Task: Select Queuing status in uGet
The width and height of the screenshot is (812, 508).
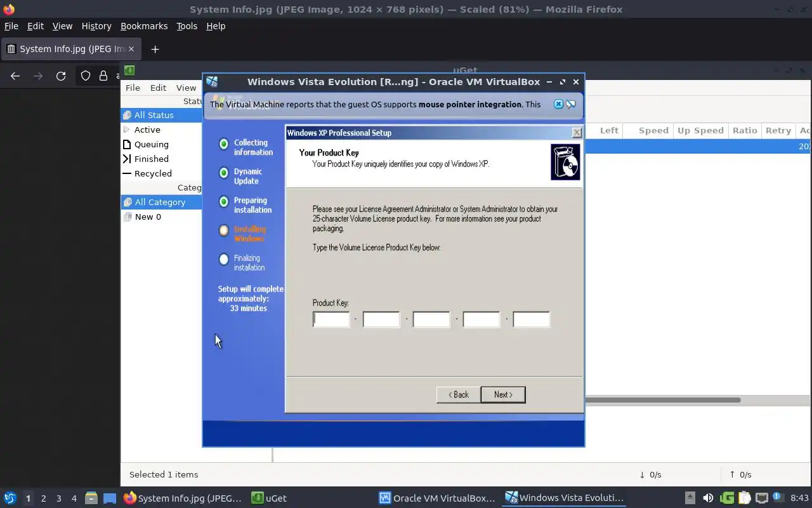Action: pyautogui.click(x=162, y=144)
